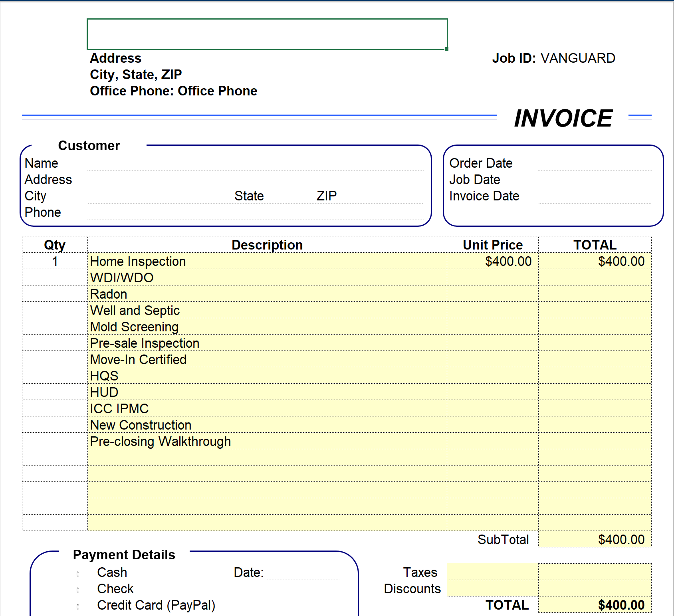Choose the Check payment option
The width and height of the screenshot is (674, 616).
pyautogui.click(x=78, y=590)
